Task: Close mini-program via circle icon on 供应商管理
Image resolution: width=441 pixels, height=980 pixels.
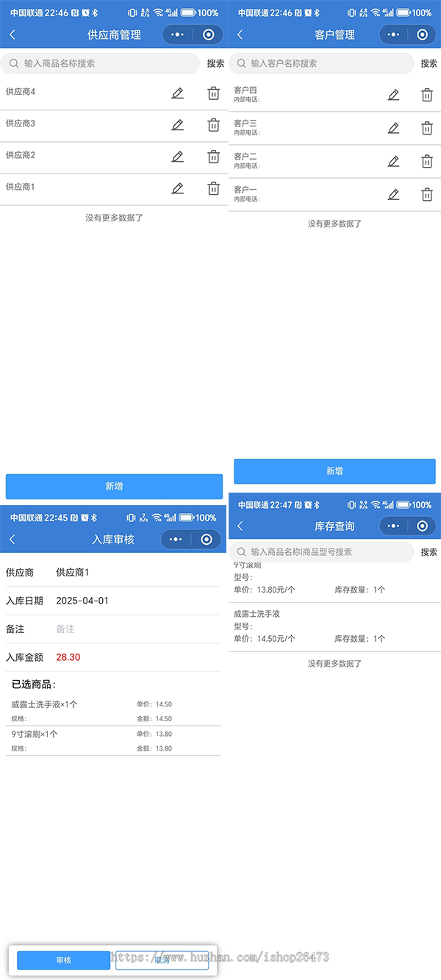Action: (x=208, y=35)
